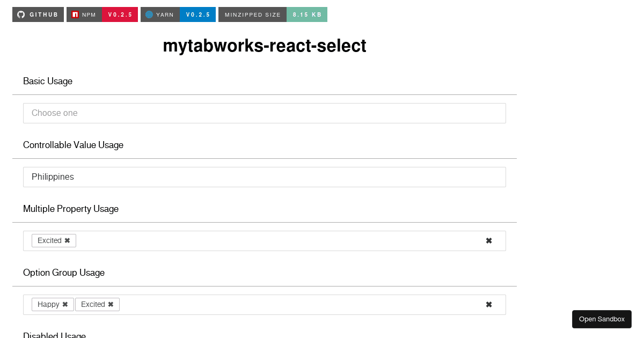Image resolution: width=644 pixels, height=338 pixels.
Task: Clear all selections in Multiple Property Usage select
Action: [x=489, y=240]
